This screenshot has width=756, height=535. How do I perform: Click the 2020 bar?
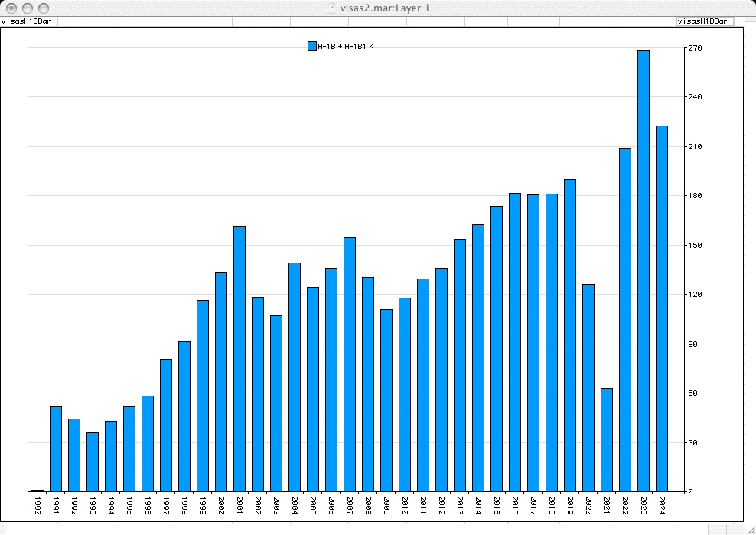588,387
